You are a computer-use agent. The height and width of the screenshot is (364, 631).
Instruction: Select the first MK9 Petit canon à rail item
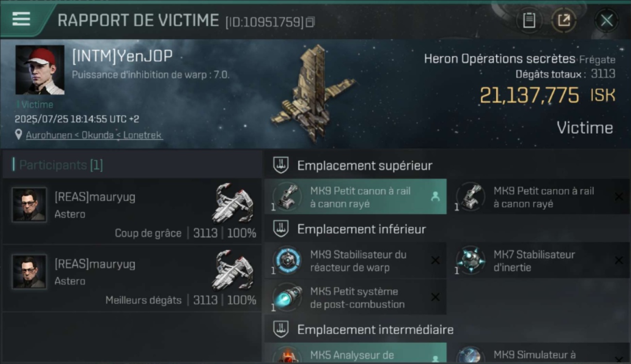355,197
